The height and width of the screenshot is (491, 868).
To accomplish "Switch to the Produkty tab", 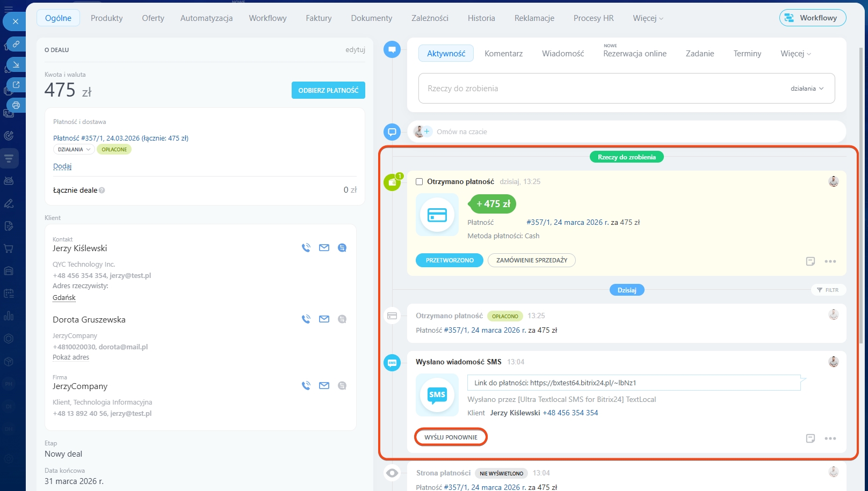I will pyautogui.click(x=106, y=18).
